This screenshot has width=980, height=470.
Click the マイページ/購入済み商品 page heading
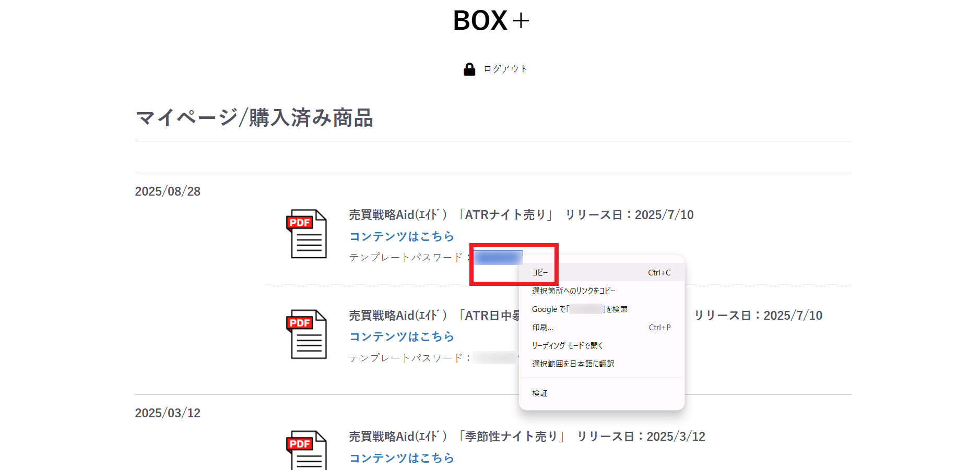pyautogui.click(x=254, y=118)
